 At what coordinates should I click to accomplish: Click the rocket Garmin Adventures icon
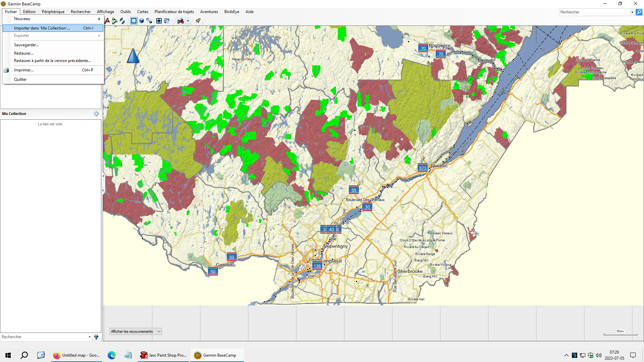198,21
